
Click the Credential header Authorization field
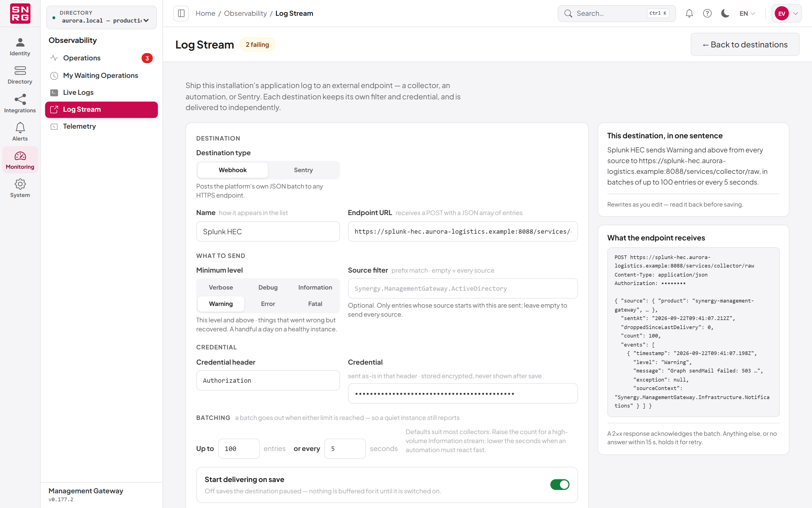pyautogui.click(x=268, y=381)
